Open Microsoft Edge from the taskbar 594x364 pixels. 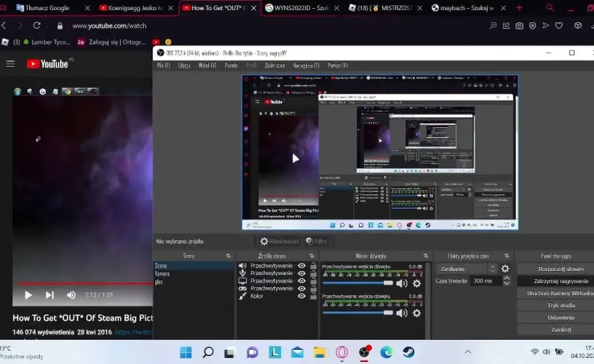click(386, 353)
